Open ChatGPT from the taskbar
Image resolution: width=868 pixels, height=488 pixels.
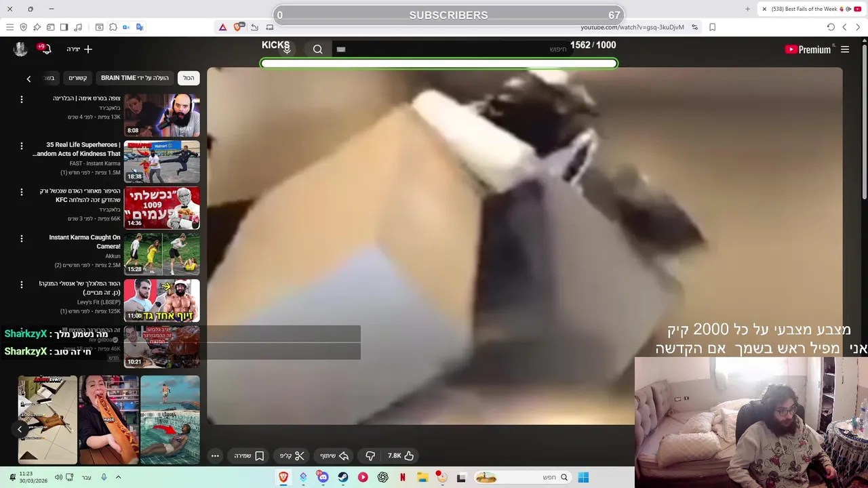click(383, 477)
